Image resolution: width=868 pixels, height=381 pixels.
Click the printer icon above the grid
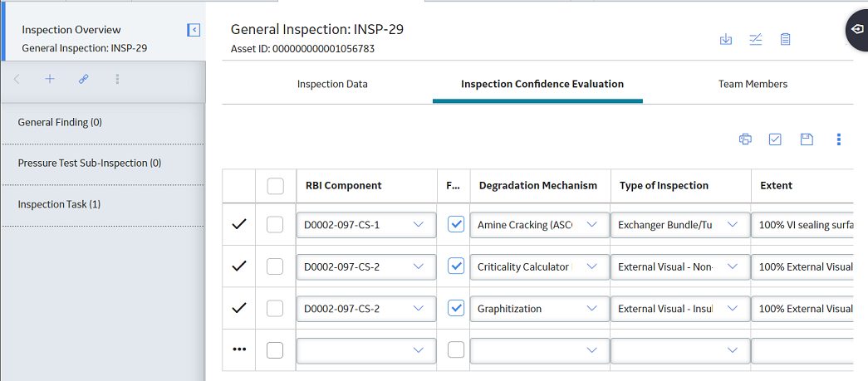click(745, 139)
